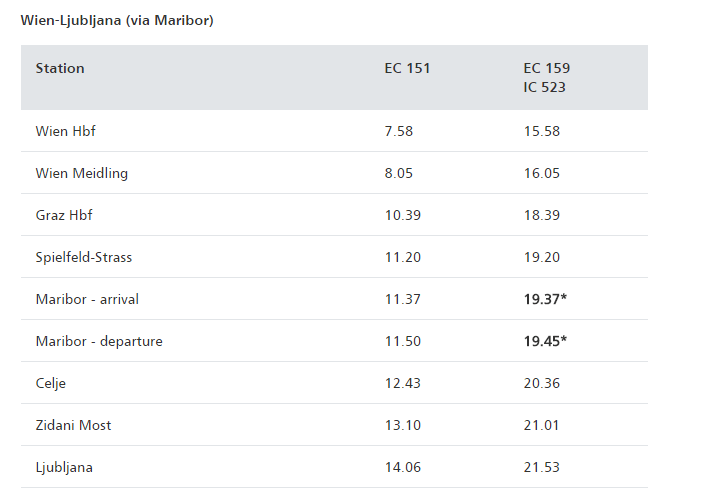Click the Maribor - departure row label
Image resolution: width=709 pixels, height=497 pixels.
pyautogui.click(x=99, y=341)
